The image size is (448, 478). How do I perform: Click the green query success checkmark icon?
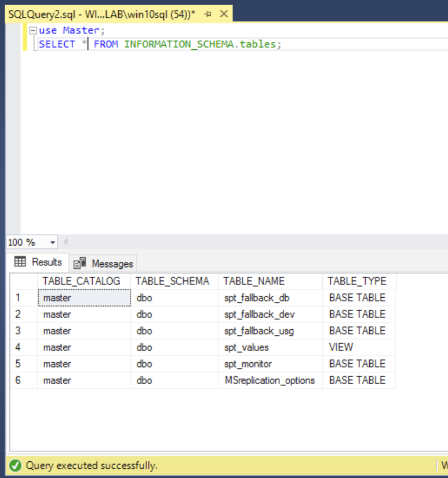coord(16,465)
